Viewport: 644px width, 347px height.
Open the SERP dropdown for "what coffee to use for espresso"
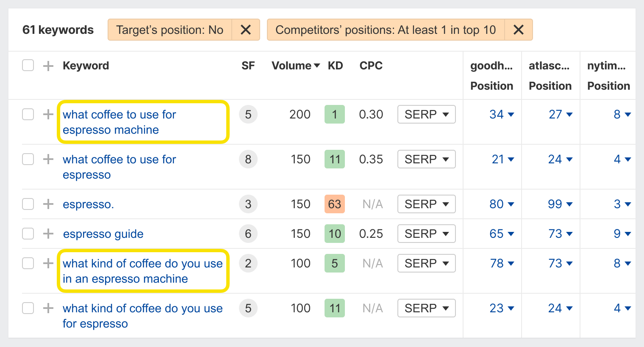click(x=426, y=159)
